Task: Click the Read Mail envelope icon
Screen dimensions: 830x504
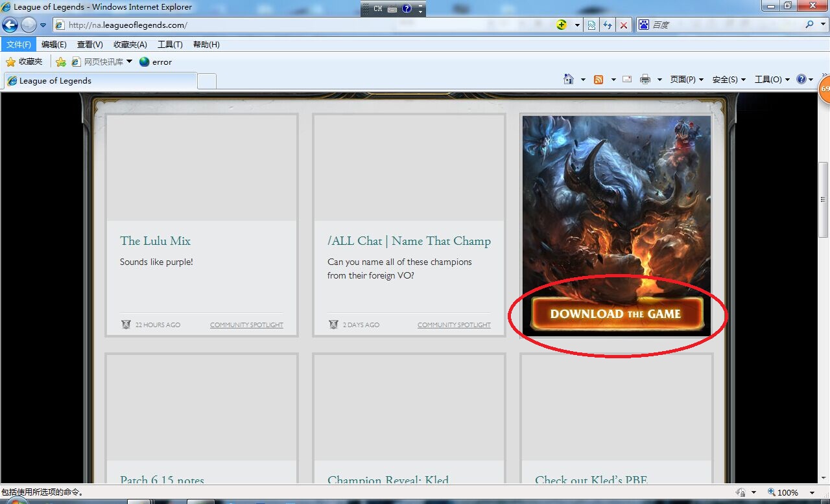Action: tap(627, 79)
